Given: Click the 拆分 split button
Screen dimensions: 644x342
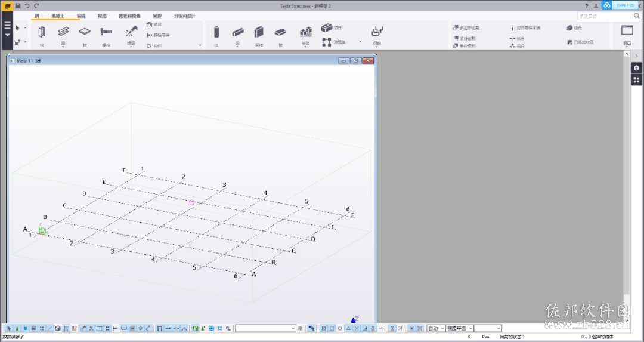Looking at the screenshot, I should (x=517, y=38).
